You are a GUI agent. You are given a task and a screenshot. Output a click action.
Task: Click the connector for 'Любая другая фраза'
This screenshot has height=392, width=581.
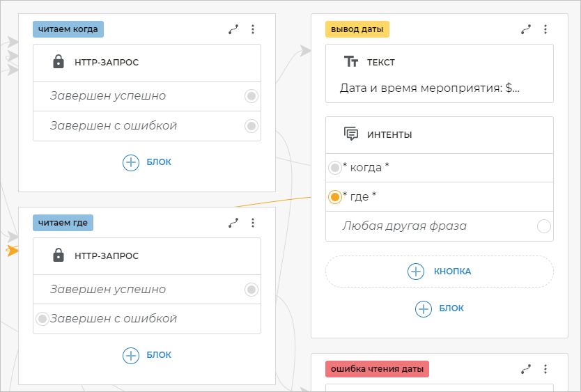pyautogui.click(x=544, y=226)
